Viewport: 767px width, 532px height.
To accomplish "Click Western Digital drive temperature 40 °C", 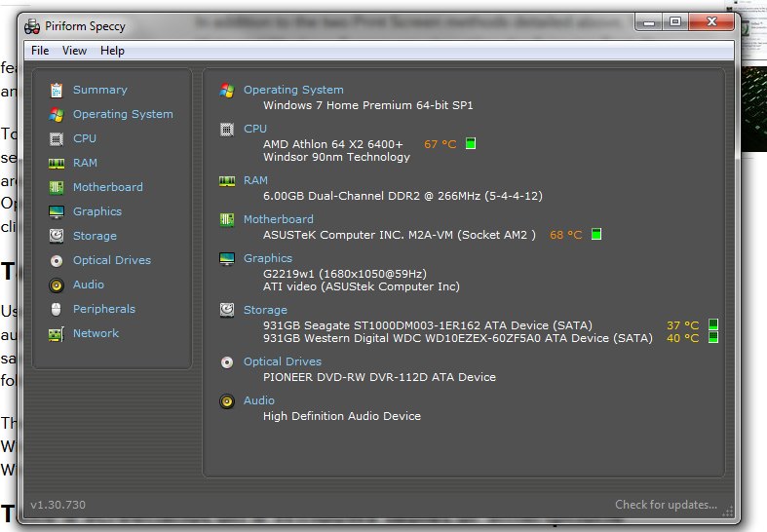I will click(x=683, y=338).
